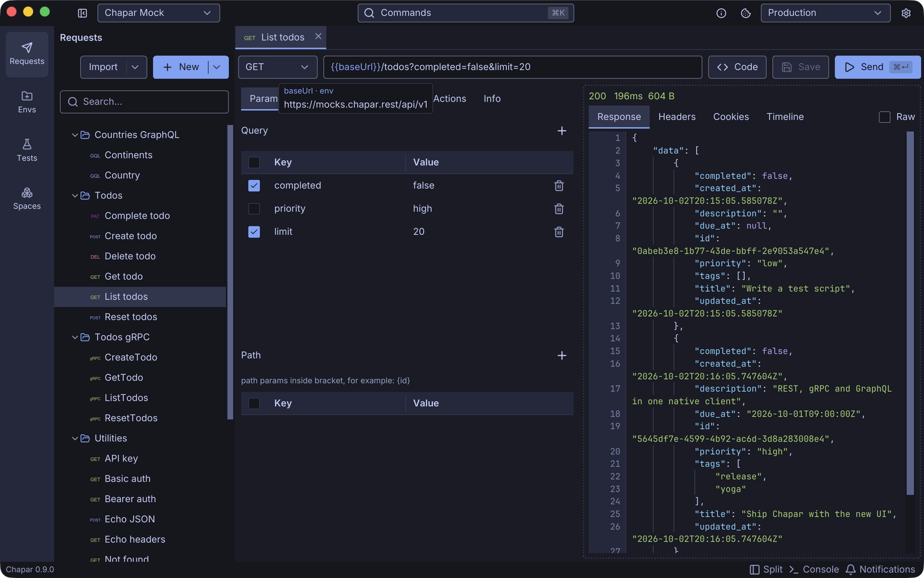
Task: Enable the priority query parameter checkbox
Action: (254, 209)
